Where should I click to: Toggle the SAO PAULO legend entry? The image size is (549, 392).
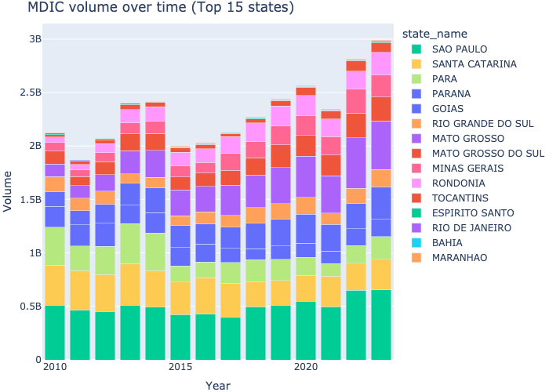click(x=460, y=49)
